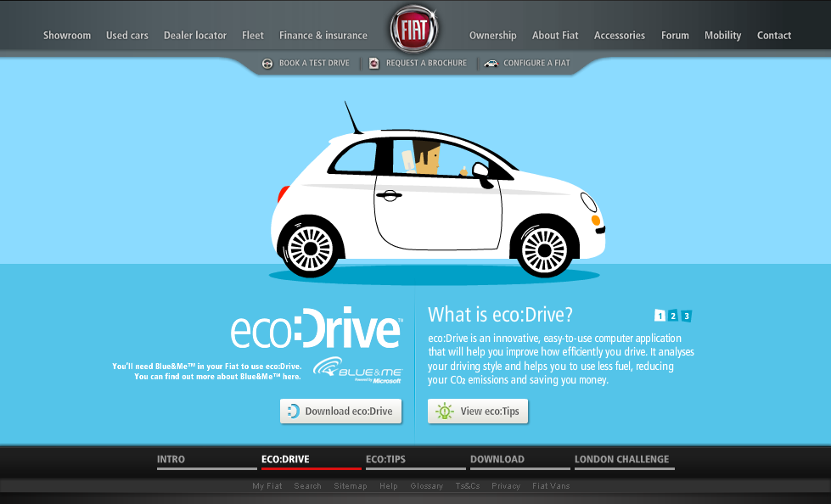Open My Fiat footer link
This screenshot has width=831, height=504.
[267, 486]
